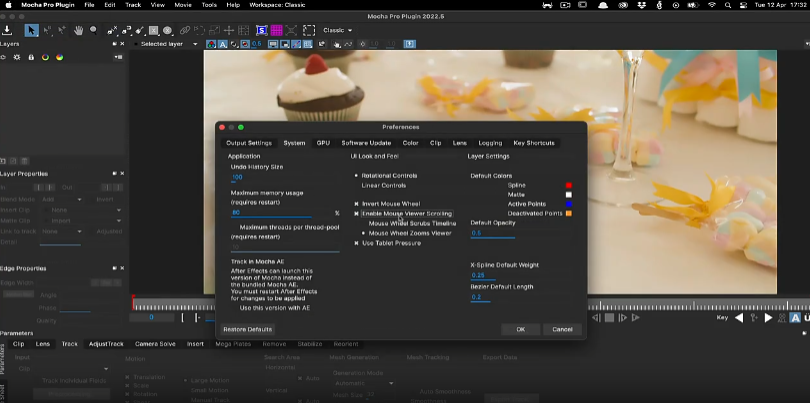Toggle the magenta planar grid icon
Viewport: 810px width, 403px height.
(276, 30)
